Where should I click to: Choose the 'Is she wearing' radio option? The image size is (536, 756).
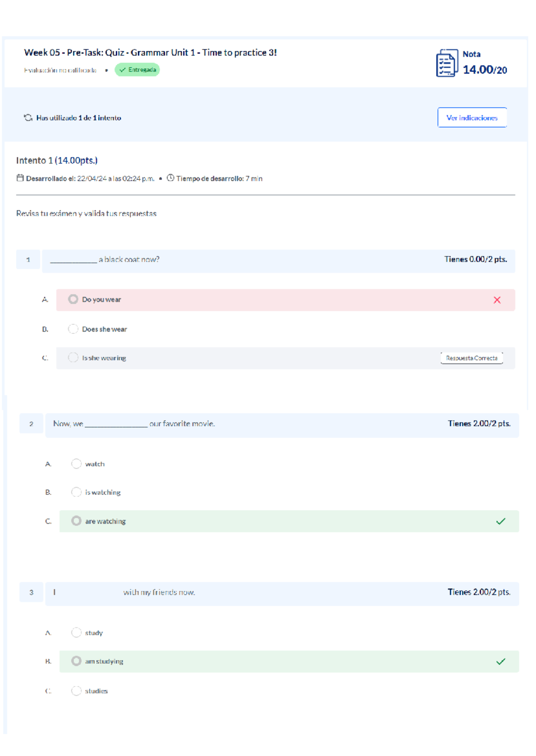(73, 357)
